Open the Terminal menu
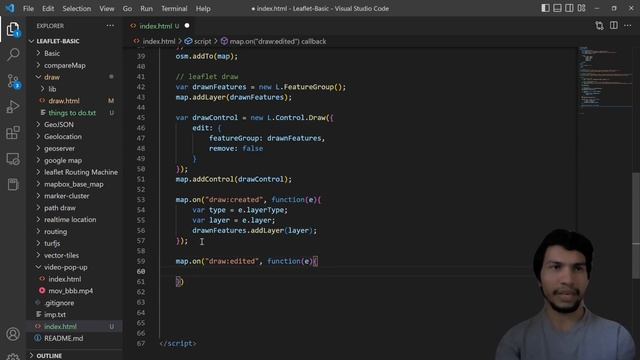Screen dimensions: 640x360 coord(174,8)
